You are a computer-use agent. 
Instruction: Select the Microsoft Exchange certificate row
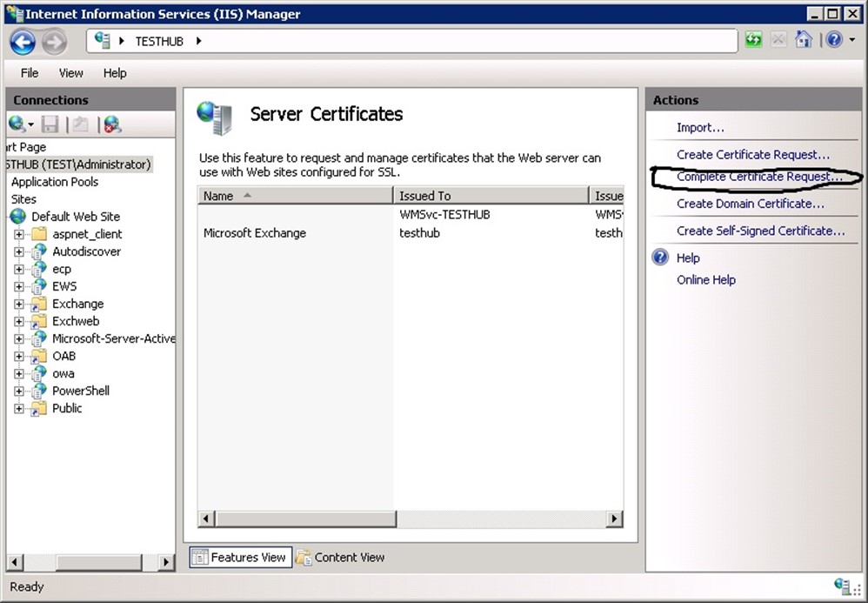[255, 233]
